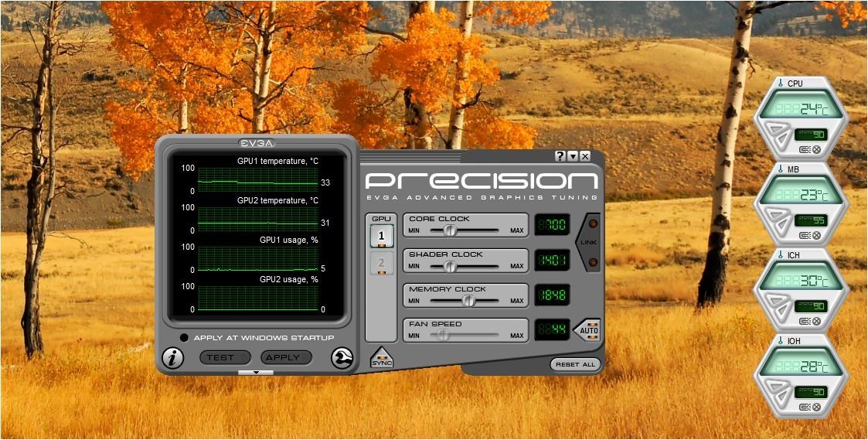Screen dimensions: 868x440
Task: Open the EVGA Precision information icon
Action: pyautogui.click(x=172, y=358)
